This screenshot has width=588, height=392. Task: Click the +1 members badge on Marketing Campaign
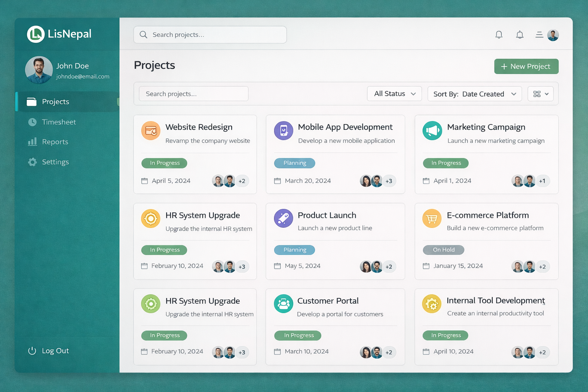click(x=542, y=181)
